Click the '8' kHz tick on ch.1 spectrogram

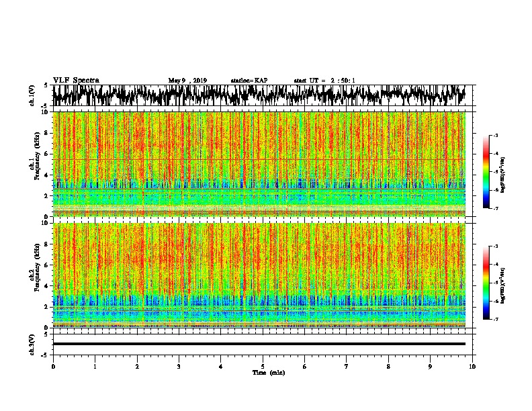click(x=46, y=133)
